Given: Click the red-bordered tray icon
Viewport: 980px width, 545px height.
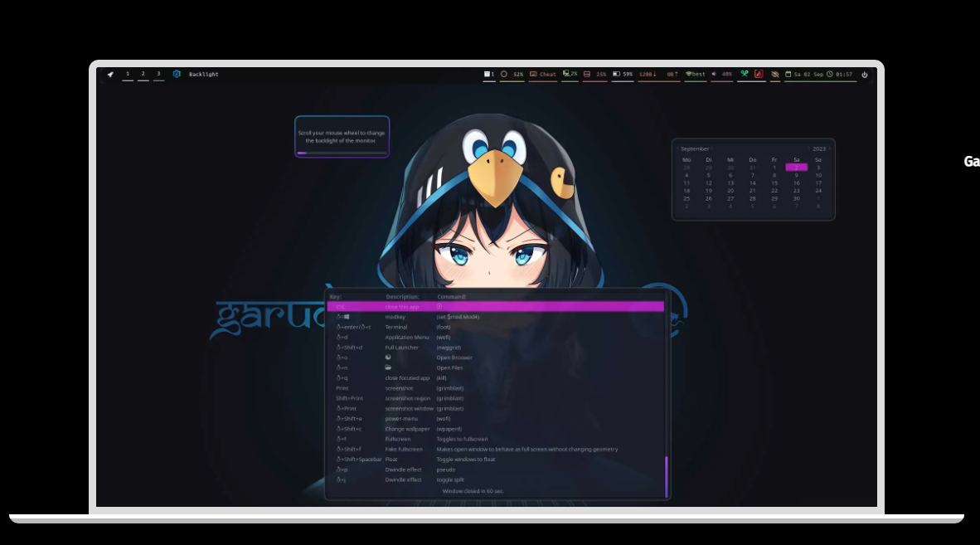Looking at the screenshot, I should click(x=759, y=75).
